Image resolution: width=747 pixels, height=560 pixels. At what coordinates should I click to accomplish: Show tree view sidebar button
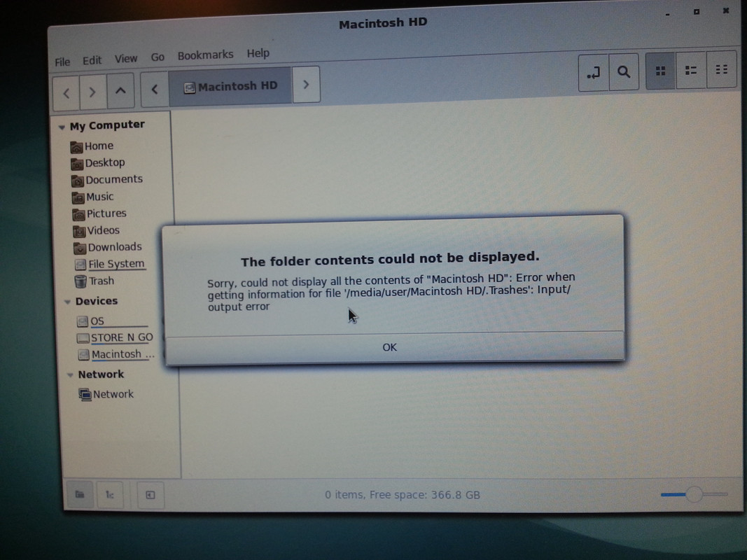[x=110, y=495]
